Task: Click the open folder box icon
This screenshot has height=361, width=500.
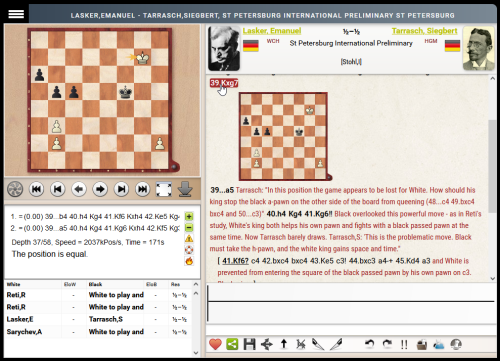Action: click(422, 344)
